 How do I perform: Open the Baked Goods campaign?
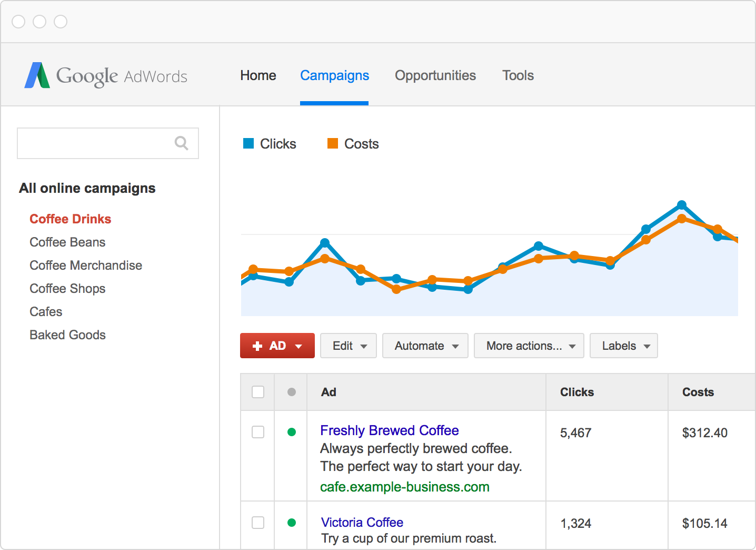67,335
